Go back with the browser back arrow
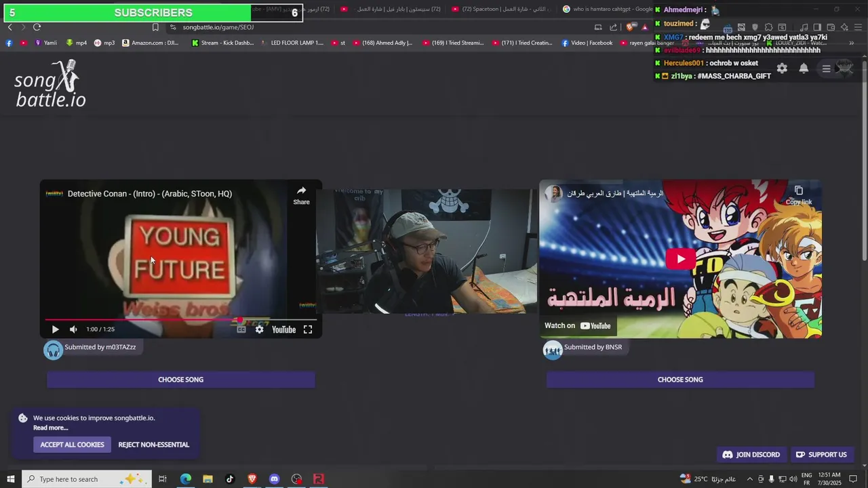Screen dimensions: 868x488 pyautogui.click(x=9, y=27)
